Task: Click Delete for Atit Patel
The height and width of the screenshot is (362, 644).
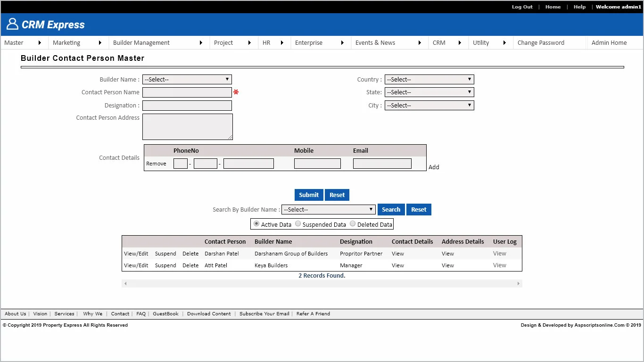Action: tap(190, 265)
